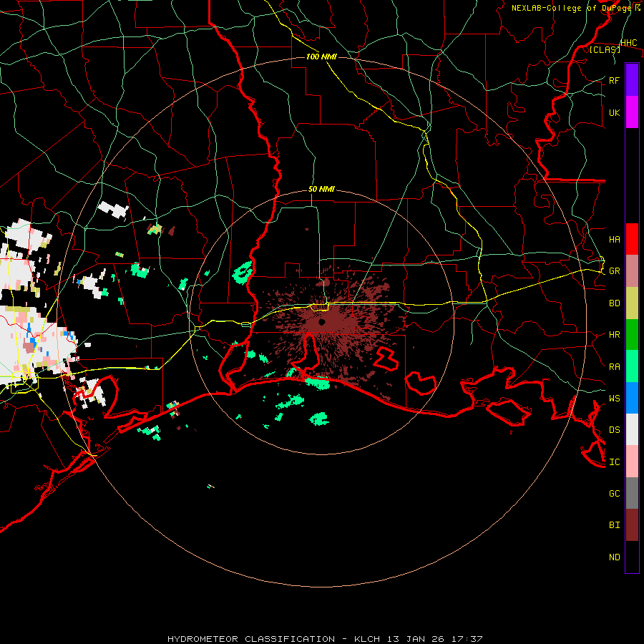The image size is (644, 644).
Task: Click the GR legend label
Action: [x=614, y=271]
